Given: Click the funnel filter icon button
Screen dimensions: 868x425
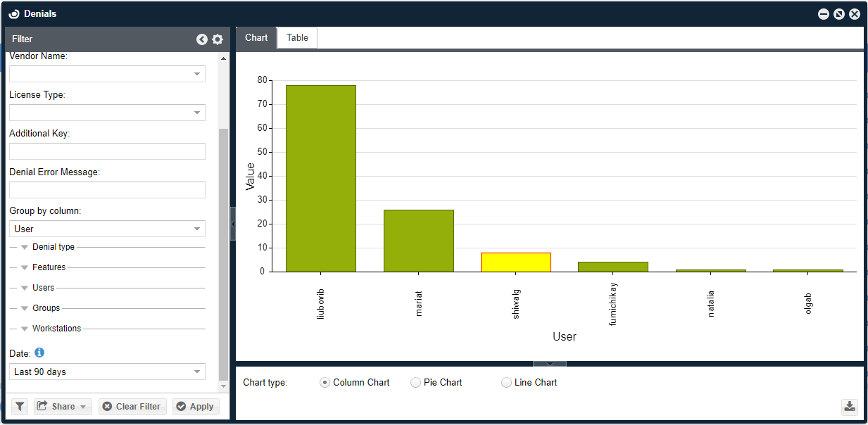Looking at the screenshot, I should coord(20,406).
